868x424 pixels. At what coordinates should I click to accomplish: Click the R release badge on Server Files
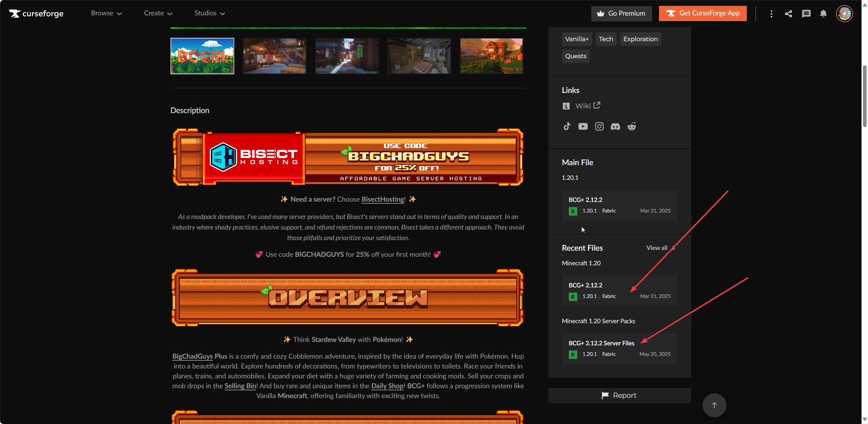click(573, 355)
